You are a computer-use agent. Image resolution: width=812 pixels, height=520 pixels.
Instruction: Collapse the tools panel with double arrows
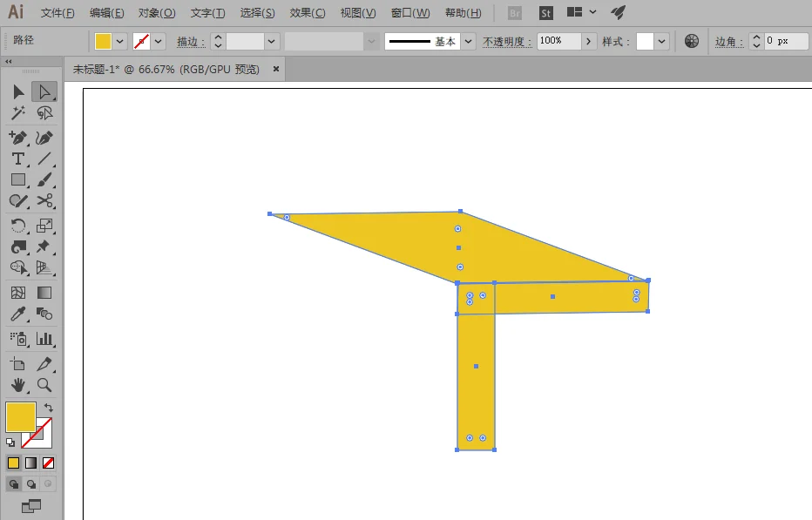click(9, 61)
